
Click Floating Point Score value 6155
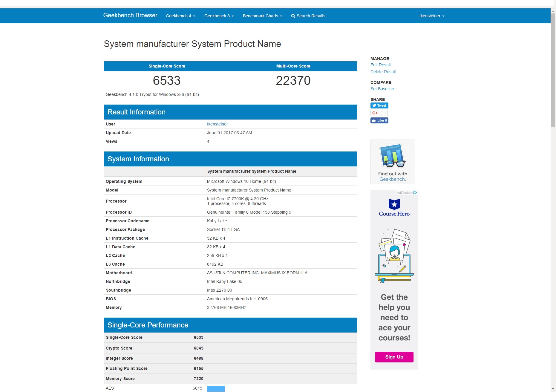point(198,368)
